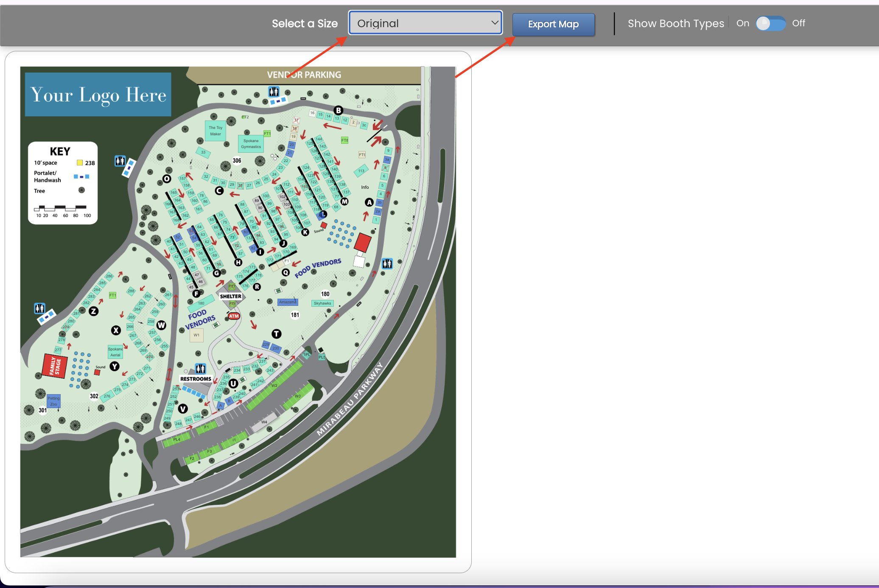Click the Export Map button
This screenshot has height=588, width=879.
553,24
